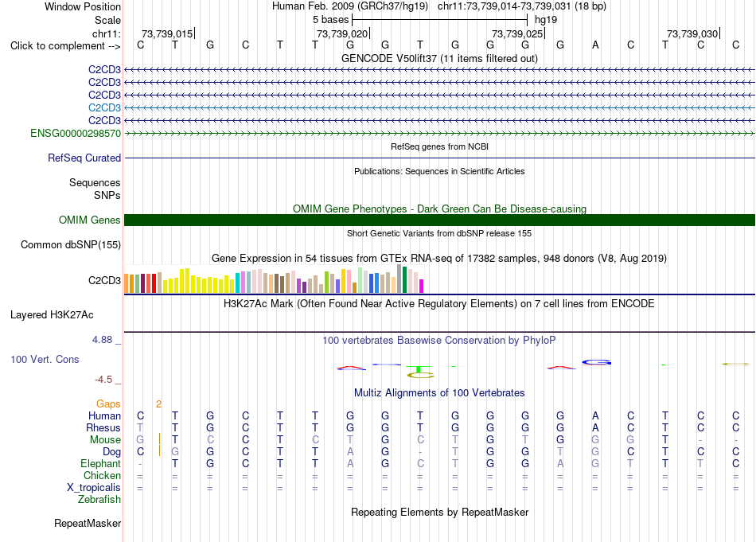Click the Common dbSNP(155) track label
756x542 pixels.
pyautogui.click(x=71, y=244)
